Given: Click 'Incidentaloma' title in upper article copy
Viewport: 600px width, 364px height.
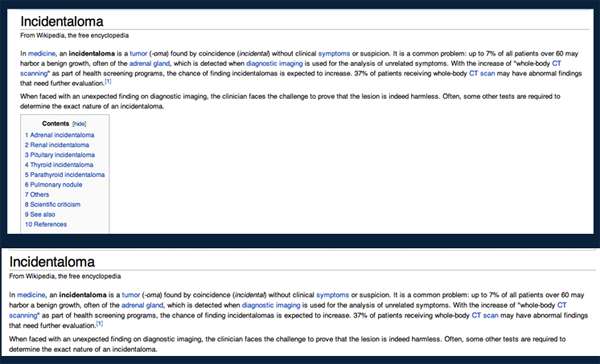Looking at the screenshot, I should pos(62,21).
